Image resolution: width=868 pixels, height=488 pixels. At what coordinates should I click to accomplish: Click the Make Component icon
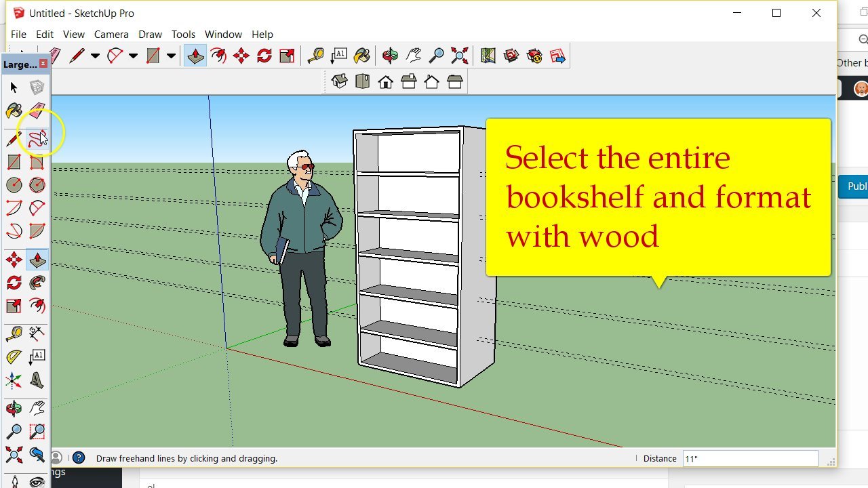click(37, 87)
